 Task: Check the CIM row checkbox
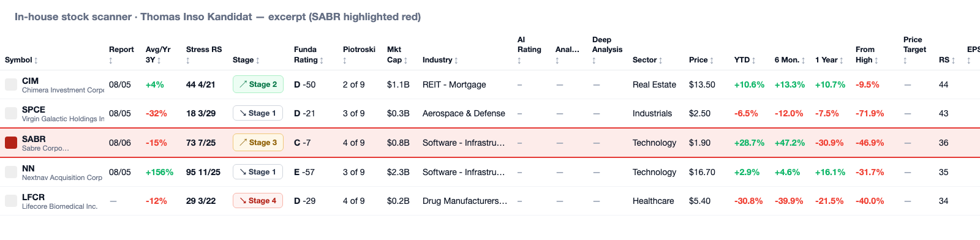tap(11, 84)
